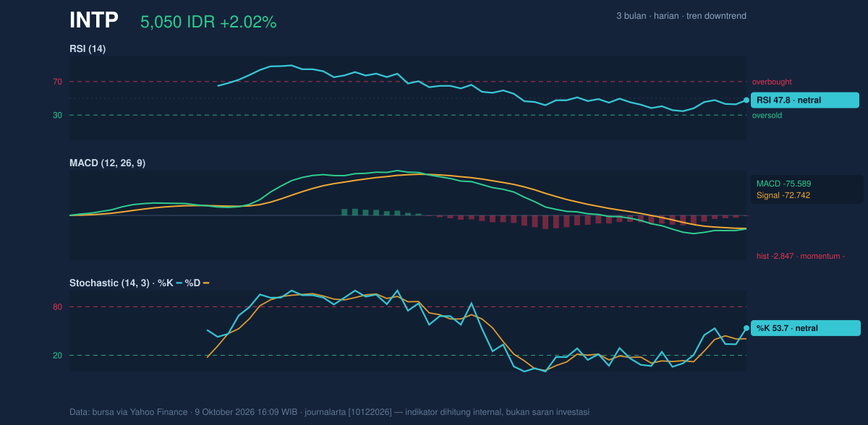The image size is (868, 425).
Task: Click the MACD (12, 26, 9) panel title
Action: [x=107, y=163]
